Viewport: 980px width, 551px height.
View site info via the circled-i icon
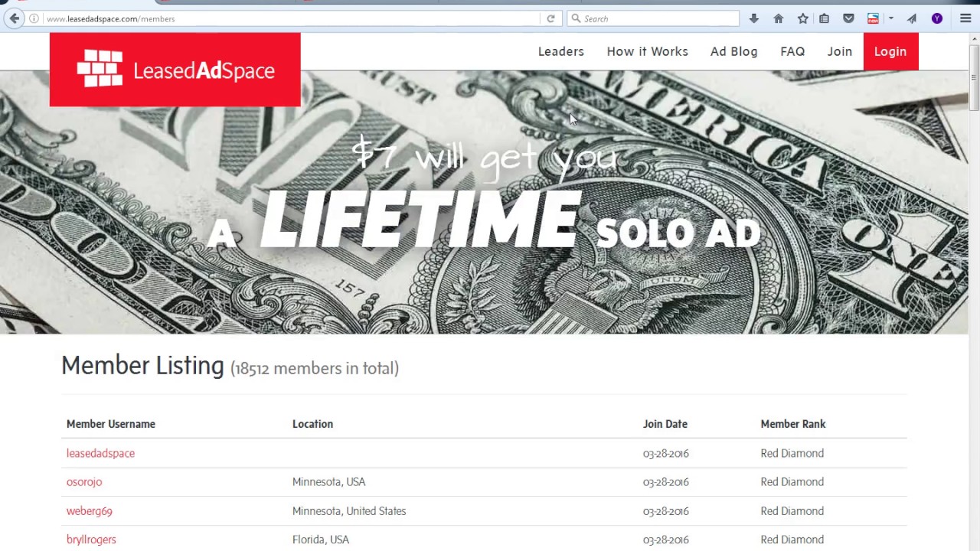(x=35, y=18)
